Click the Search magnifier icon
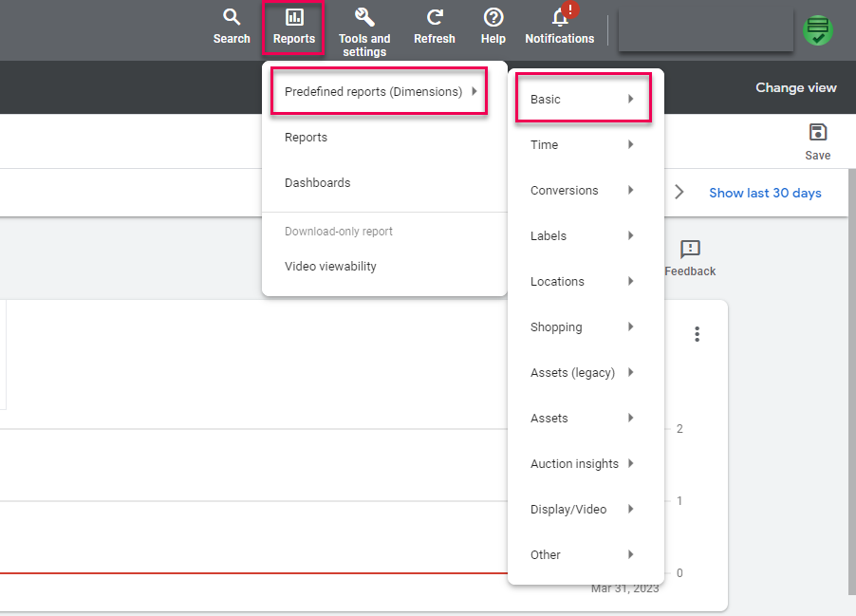The width and height of the screenshot is (856, 616). coord(232,18)
